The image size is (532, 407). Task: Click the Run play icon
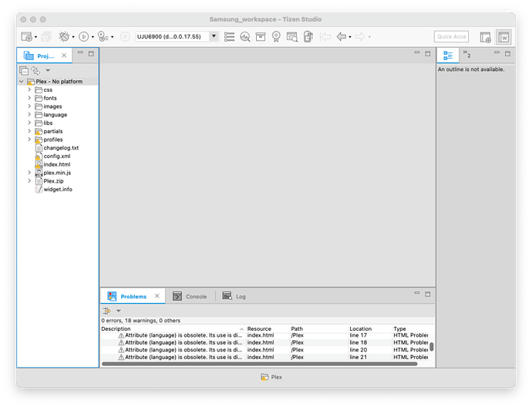[x=83, y=36]
